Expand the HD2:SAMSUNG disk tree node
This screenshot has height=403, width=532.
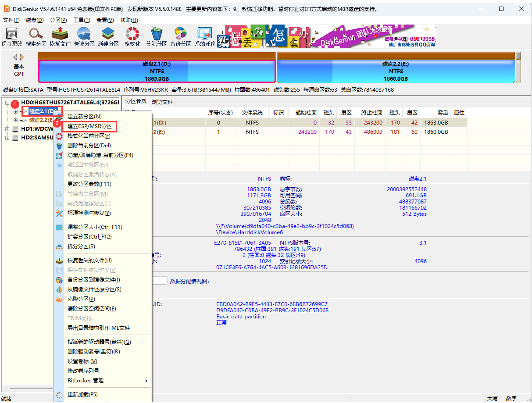[x=8, y=137]
